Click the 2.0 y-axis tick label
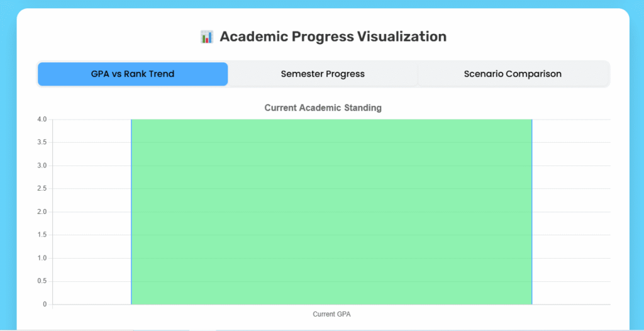 coord(42,212)
